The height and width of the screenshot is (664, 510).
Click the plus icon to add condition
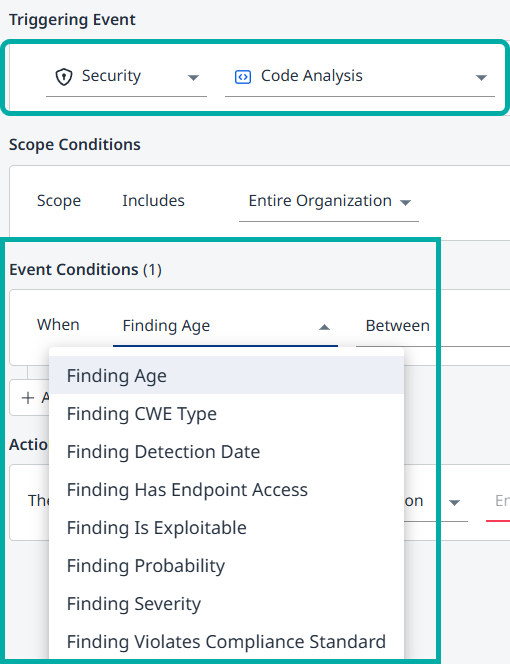pos(28,398)
